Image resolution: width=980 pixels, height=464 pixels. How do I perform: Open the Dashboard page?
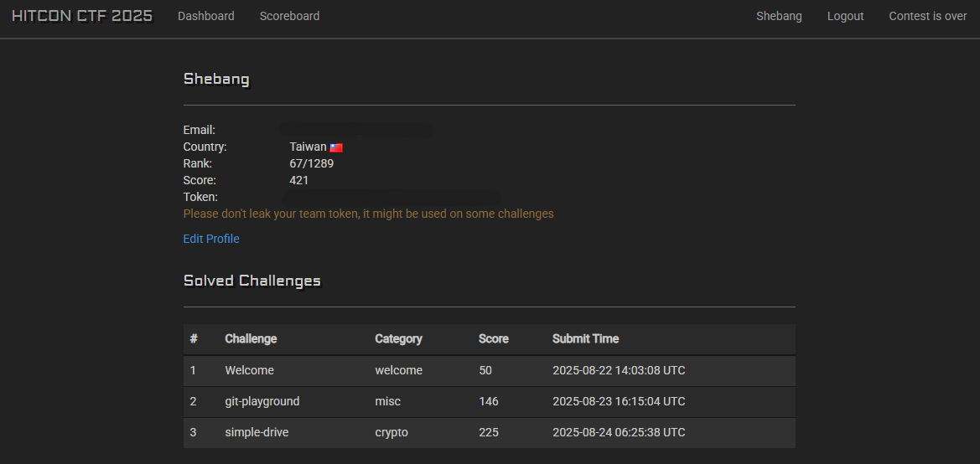click(x=206, y=16)
